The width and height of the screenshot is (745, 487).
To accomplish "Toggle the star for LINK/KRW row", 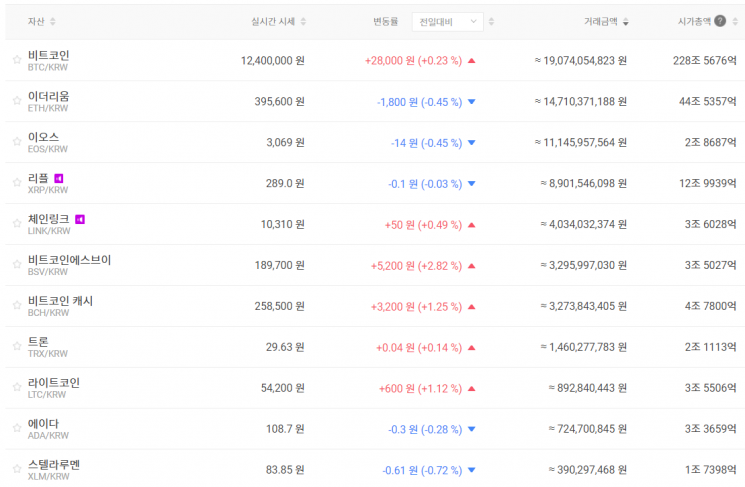I will [17, 223].
